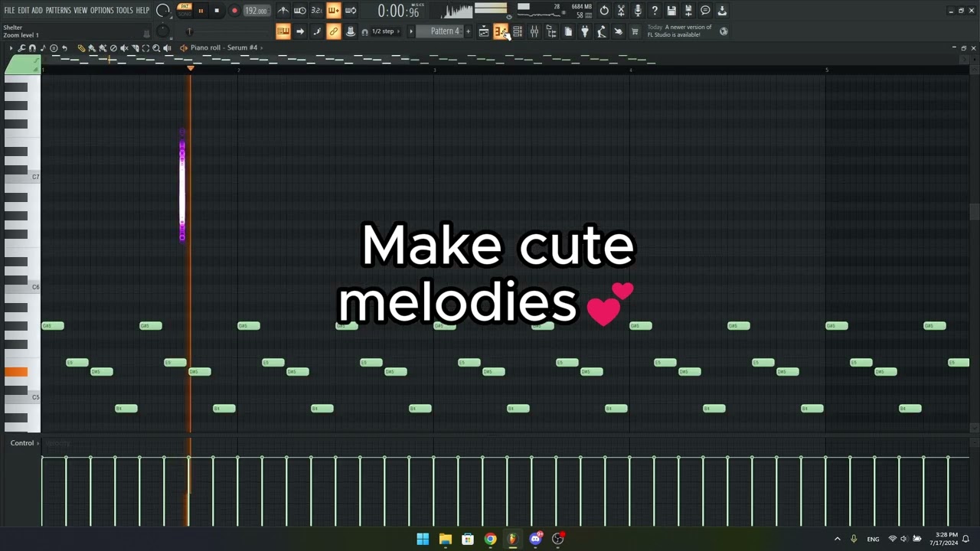Add new pattern with plus button
980x551 pixels.
(468, 31)
